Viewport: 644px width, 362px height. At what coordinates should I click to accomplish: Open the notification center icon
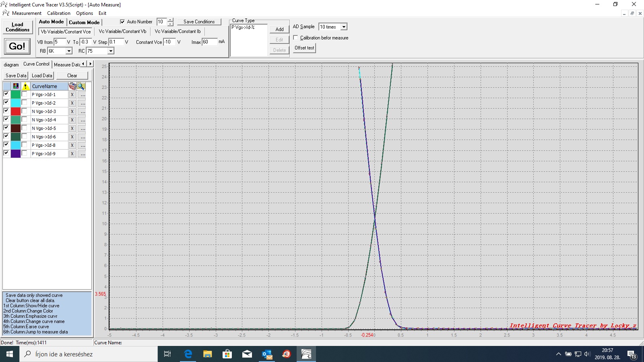click(632, 354)
